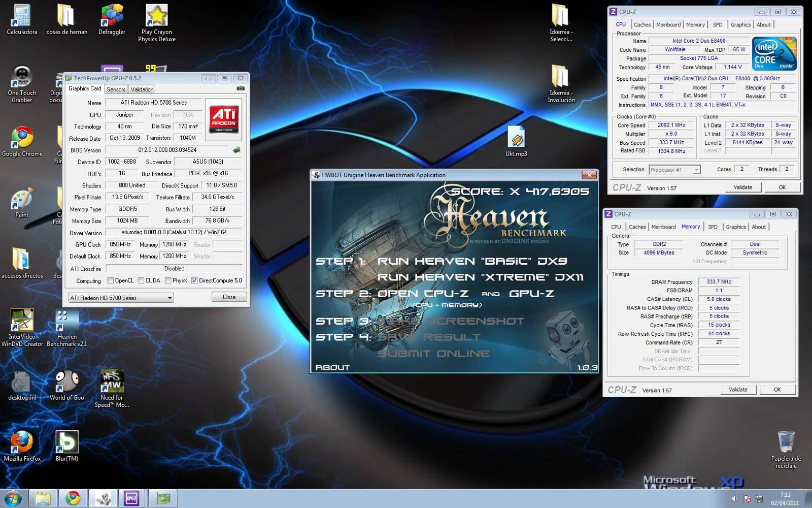Open the Google Chrome desktop shortcut

pos(22,142)
